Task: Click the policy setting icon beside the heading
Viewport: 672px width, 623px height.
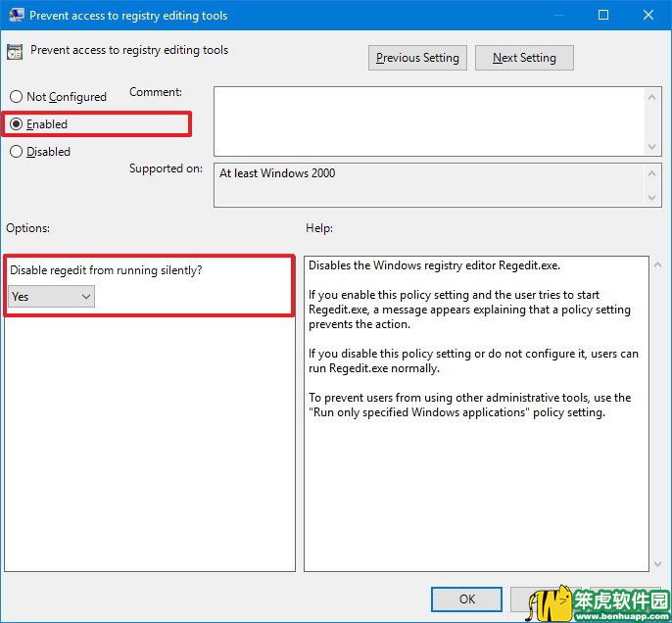Action: (15, 52)
